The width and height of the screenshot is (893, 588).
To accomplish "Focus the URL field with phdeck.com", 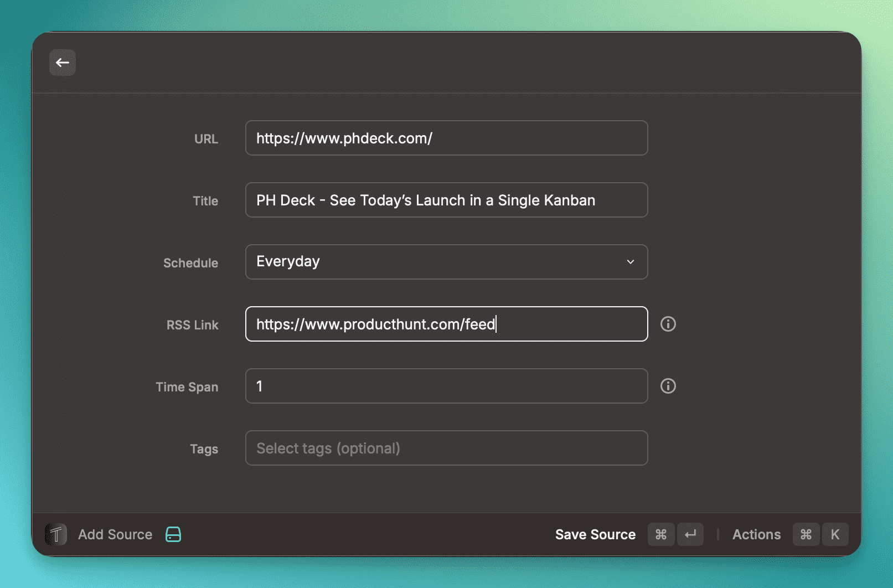I will tap(446, 138).
